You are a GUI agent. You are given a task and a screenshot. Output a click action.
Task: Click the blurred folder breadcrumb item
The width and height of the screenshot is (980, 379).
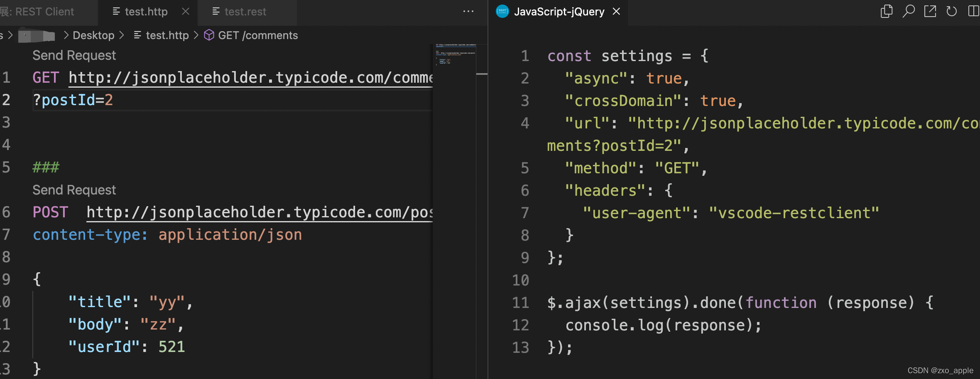37,36
